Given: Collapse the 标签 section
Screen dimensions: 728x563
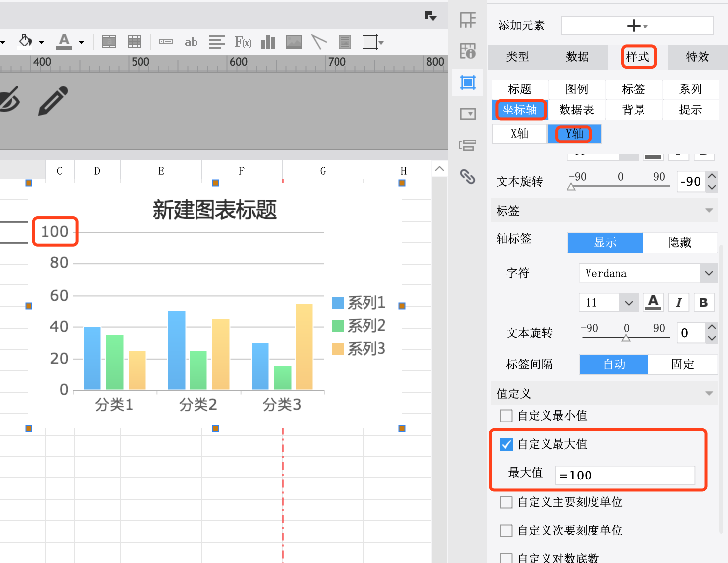Looking at the screenshot, I should (709, 211).
